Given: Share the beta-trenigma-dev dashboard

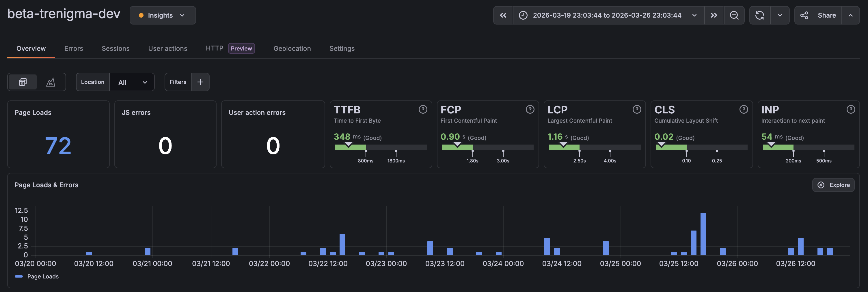Looking at the screenshot, I should tap(819, 15).
